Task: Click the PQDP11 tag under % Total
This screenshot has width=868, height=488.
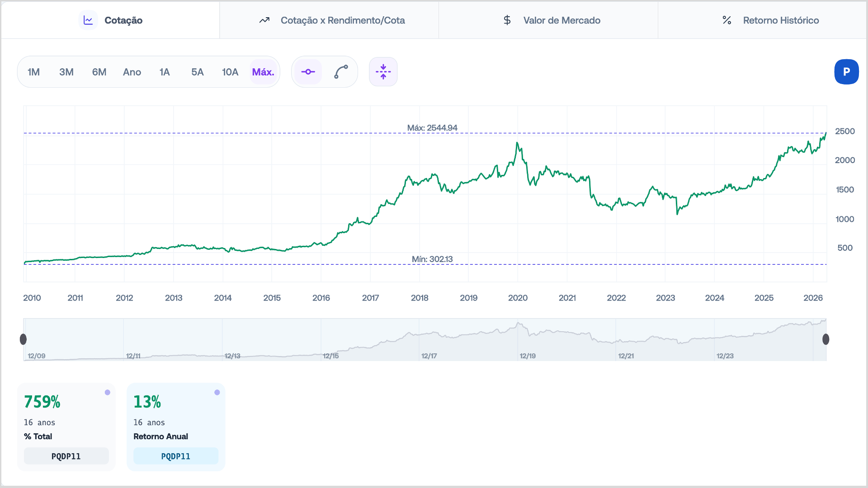Action: coord(66,456)
